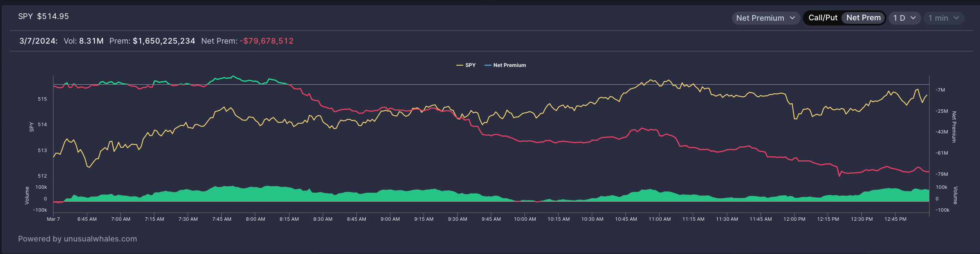The image size is (980, 254).
Task: Click the 8:00 AM axis label
Action: [255, 219]
